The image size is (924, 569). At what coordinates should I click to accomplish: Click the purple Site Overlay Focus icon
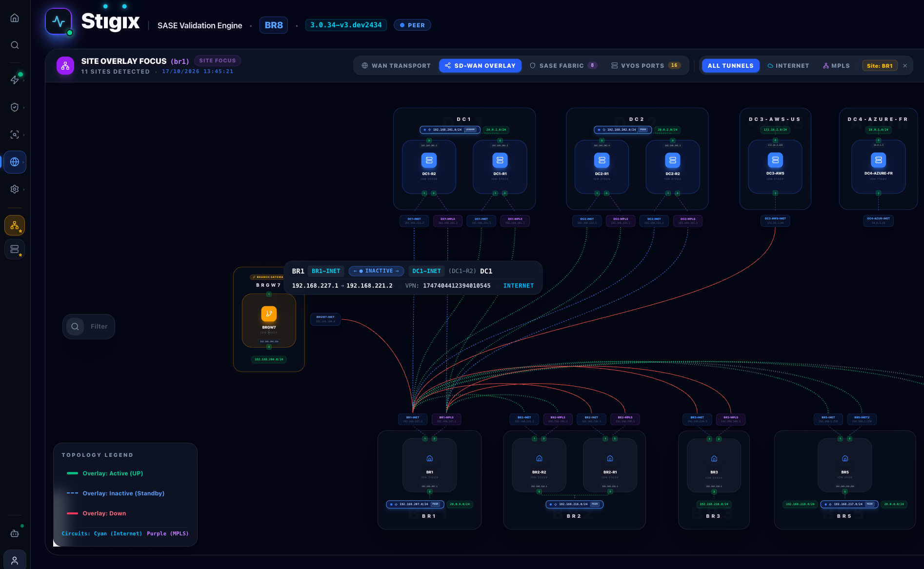pyautogui.click(x=65, y=66)
